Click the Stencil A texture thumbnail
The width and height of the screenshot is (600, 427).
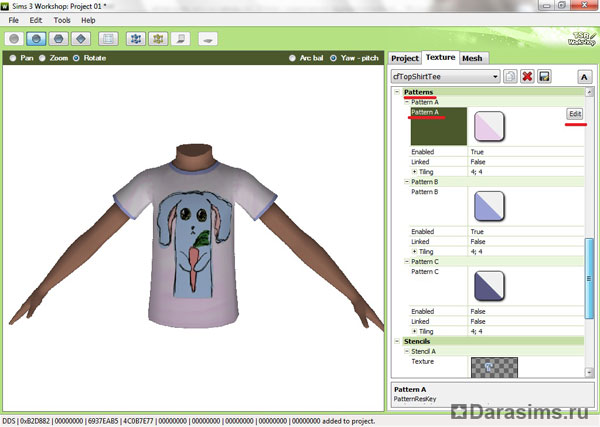pyautogui.click(x=494, y=367)
